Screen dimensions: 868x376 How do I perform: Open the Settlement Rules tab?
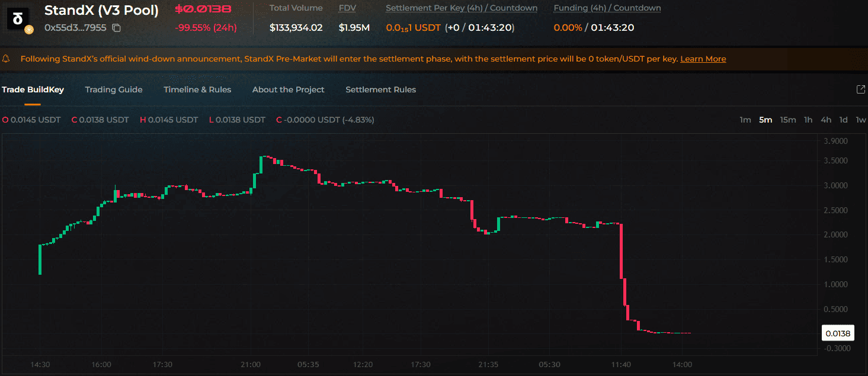(381, 89)
